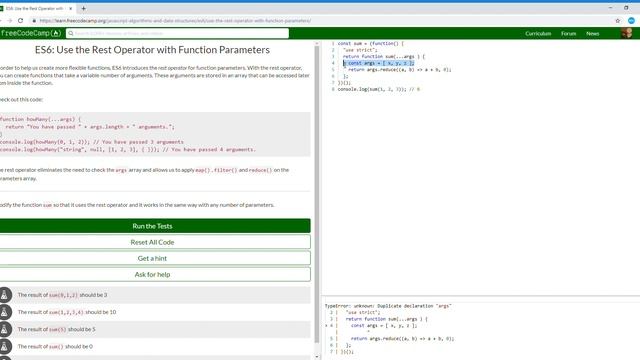
Task: Click the site lock icon
Action: 34,20
